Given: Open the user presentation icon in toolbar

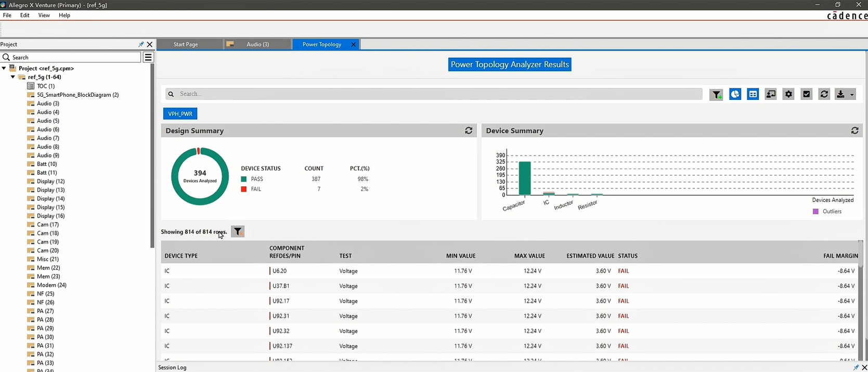Looking at the screenshot, I should point(771,94).
